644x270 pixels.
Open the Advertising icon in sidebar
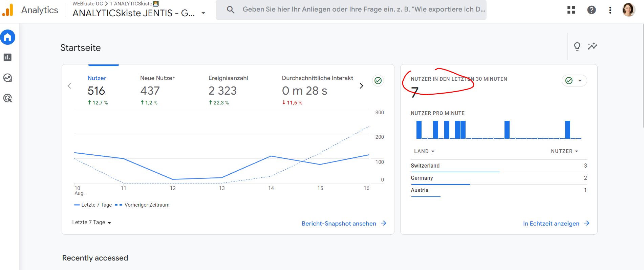pos(7,98)
